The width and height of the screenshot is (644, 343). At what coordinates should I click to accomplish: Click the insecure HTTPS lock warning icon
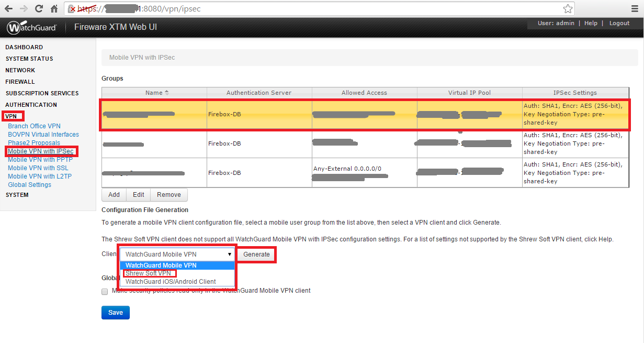point(72,9)
